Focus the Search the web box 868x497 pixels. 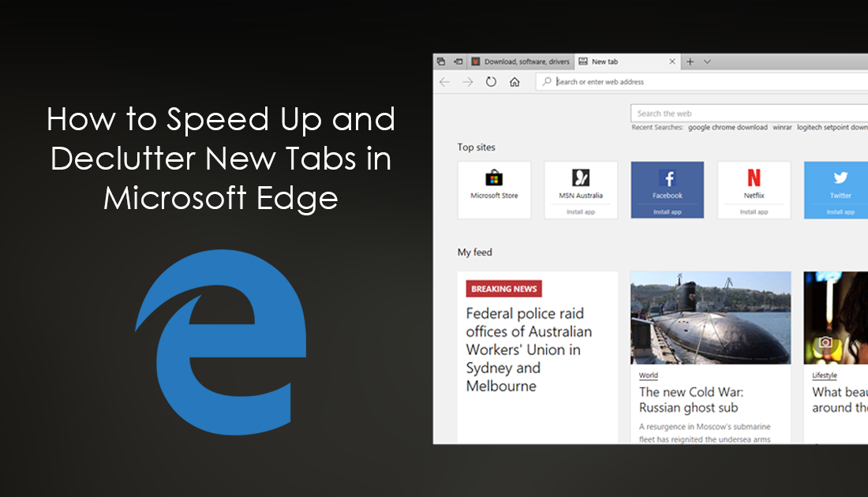point(749,114)
